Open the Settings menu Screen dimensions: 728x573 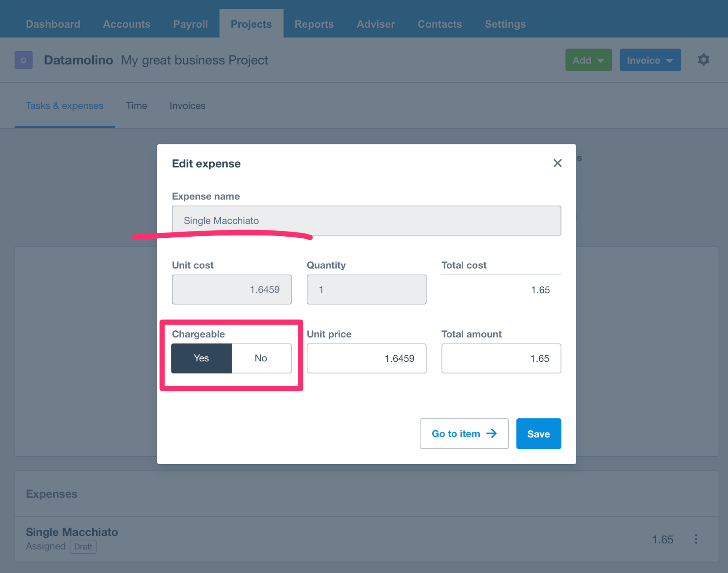(x=505, y=24)
